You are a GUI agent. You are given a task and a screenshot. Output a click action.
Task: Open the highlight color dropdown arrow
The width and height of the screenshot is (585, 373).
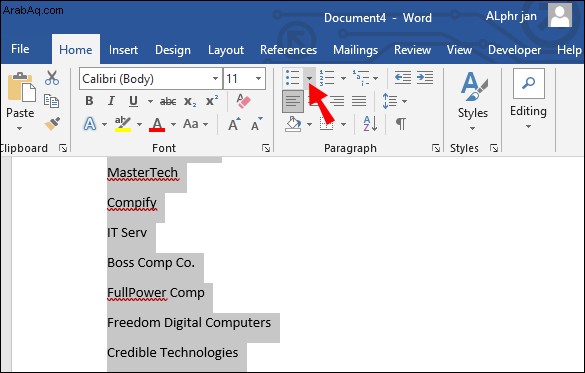tap(139, 124)
